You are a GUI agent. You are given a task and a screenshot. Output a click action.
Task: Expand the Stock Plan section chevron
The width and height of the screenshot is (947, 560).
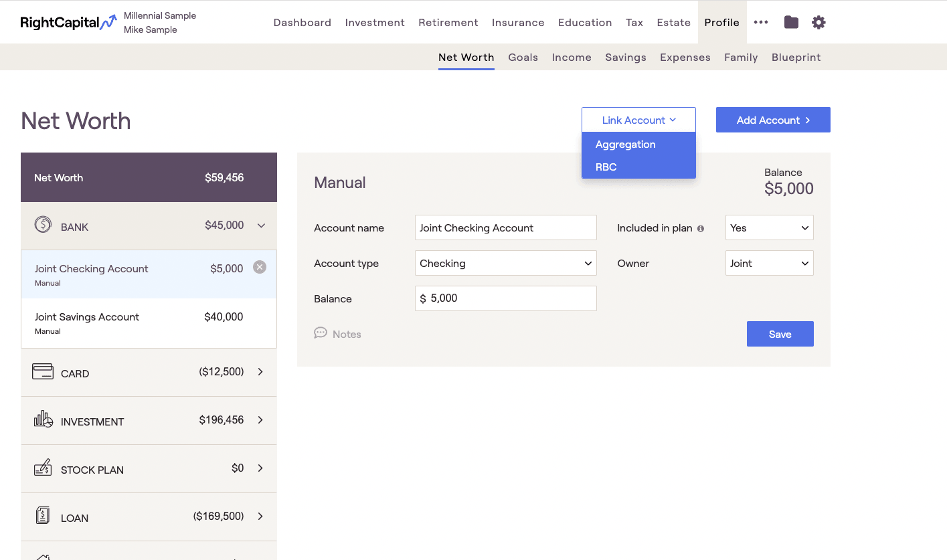tap(260, 468)
